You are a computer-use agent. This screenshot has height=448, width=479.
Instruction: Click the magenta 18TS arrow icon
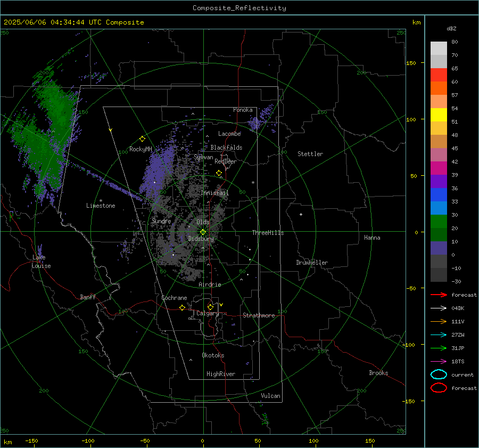[439, 362]
